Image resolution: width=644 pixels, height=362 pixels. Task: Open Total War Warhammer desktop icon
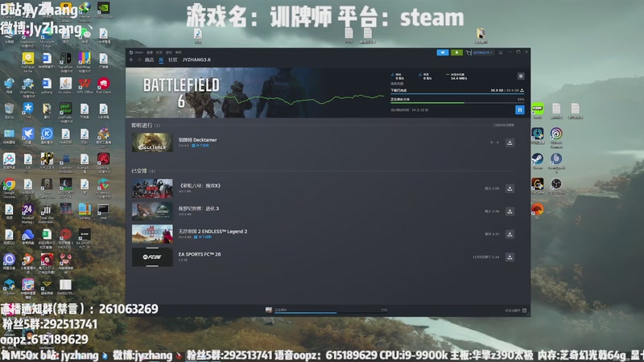coord(47,213)
